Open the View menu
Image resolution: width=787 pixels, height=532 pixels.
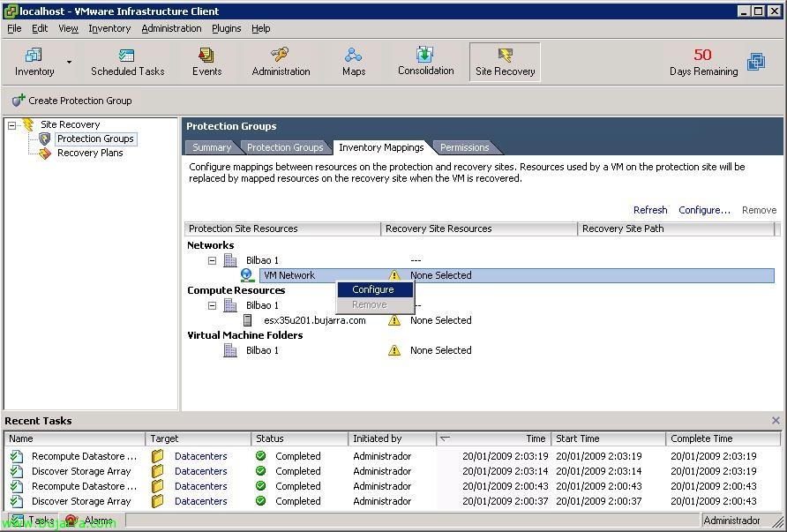click(x=68, y=28)
